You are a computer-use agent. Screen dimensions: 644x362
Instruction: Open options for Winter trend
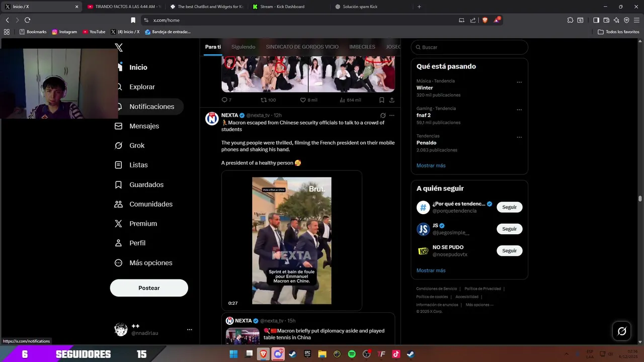coord(519,82)
